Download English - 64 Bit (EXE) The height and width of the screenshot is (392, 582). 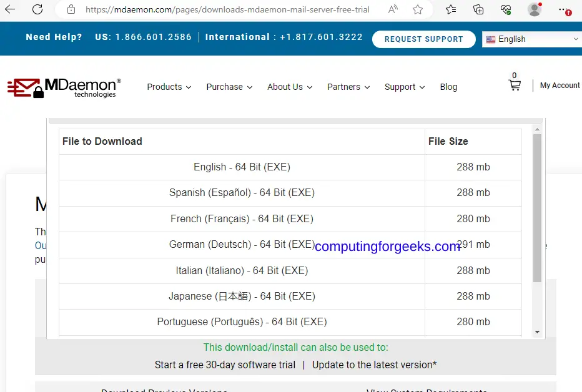[x=242, y=167]
